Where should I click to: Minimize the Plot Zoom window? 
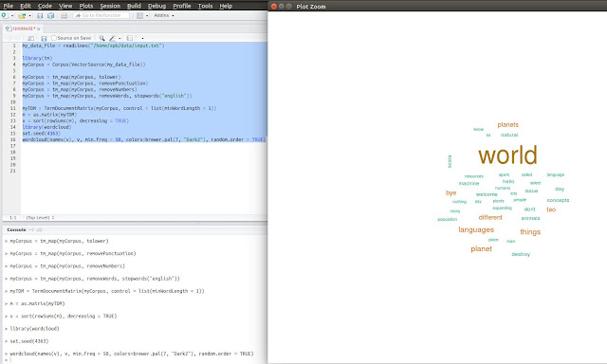282,7
